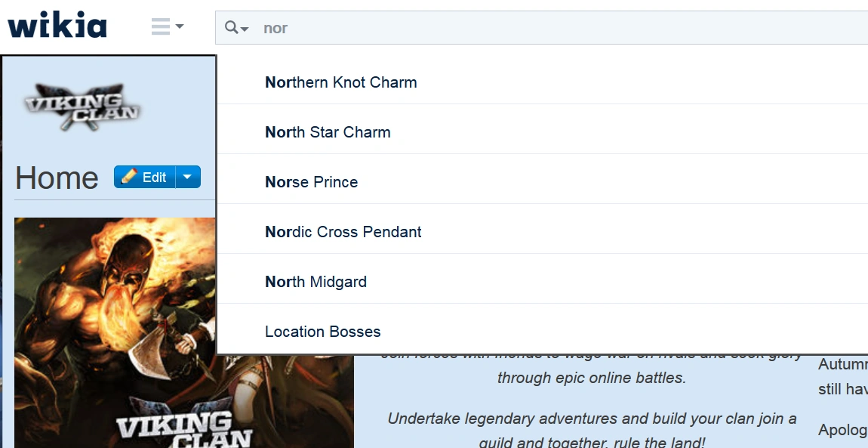Screen dimensions: 868x448
Task: Choose Location Bosses from the suggestion list
Action: 322,332
